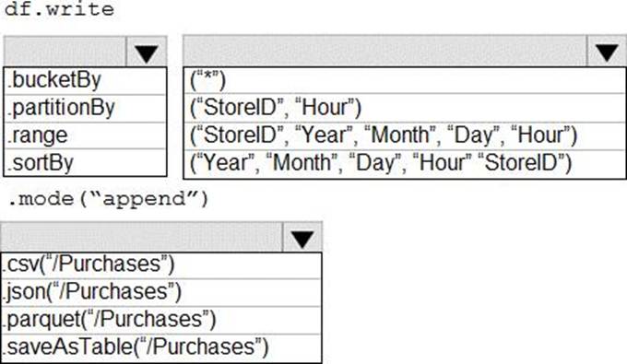The width and height of the screenshot is (627, 364).
Task: Click the df.write code text
Action: (x=59, y=9)
